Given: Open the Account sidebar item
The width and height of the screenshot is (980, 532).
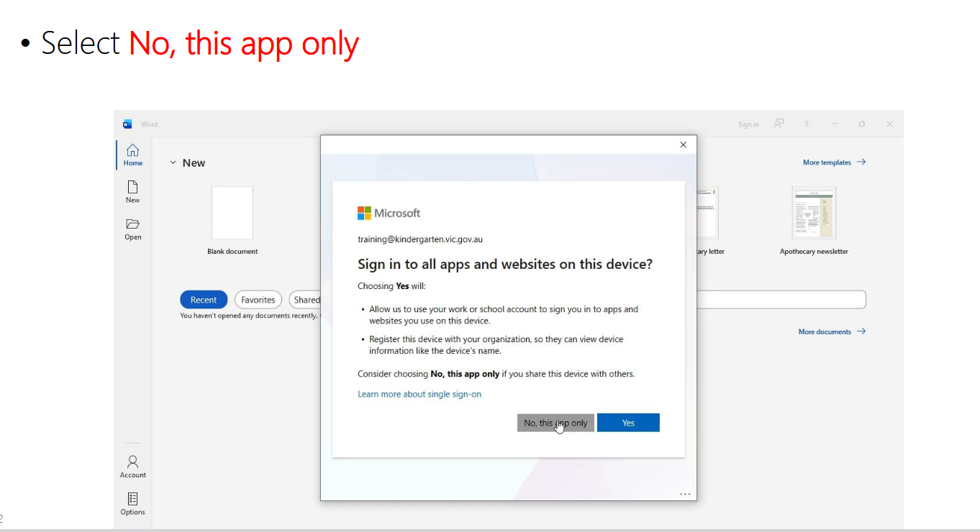Looking at the screenshot, I should click(x=132, y=467).
